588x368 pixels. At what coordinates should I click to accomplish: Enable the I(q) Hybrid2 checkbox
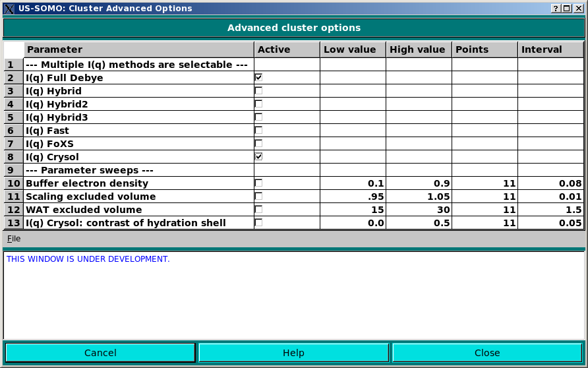coord(258,104)
